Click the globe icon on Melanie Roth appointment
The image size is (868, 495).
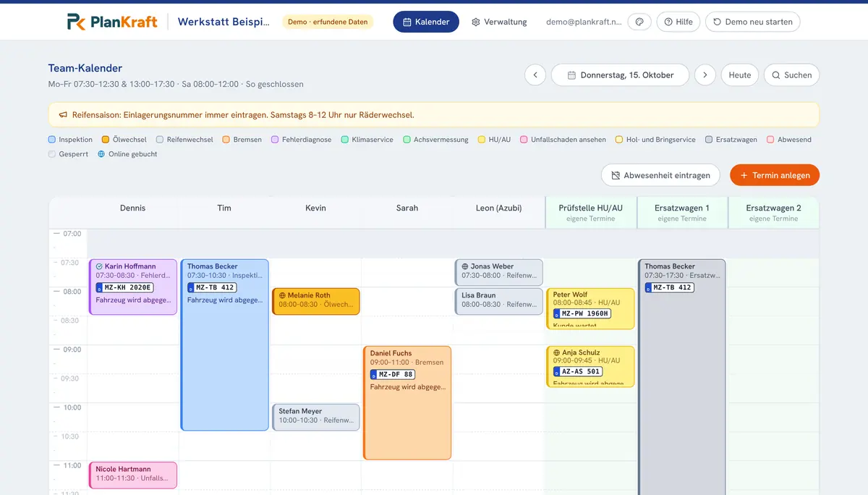tap(282, 295)
